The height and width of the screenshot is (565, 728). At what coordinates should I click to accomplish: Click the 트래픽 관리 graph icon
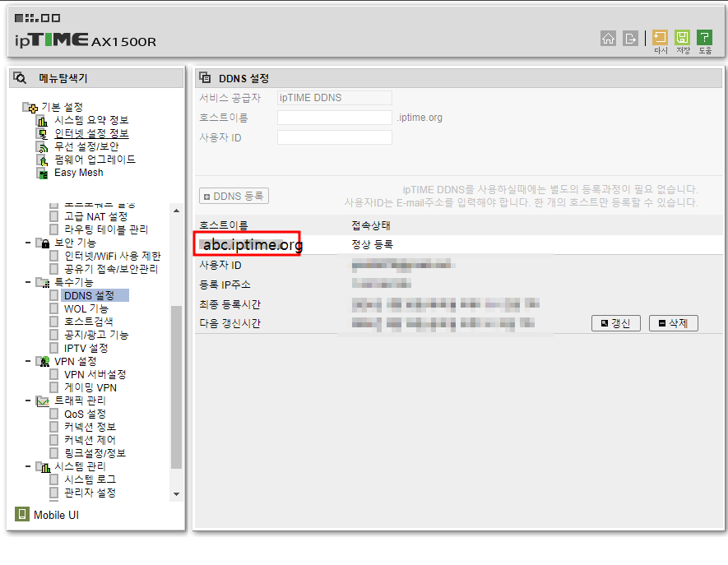(x=43, y=401)
